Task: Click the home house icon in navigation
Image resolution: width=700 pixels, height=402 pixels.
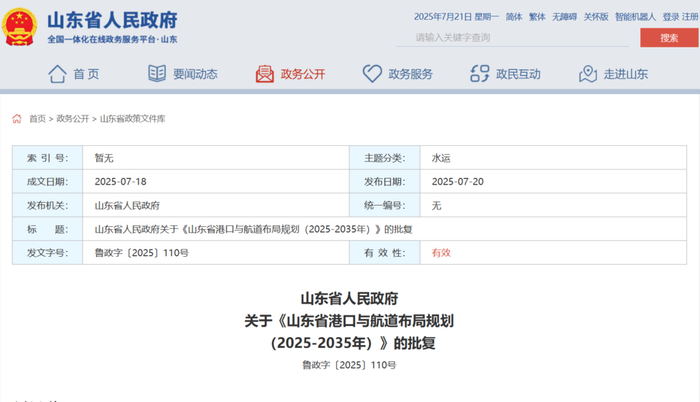Action: coord(57,74)
